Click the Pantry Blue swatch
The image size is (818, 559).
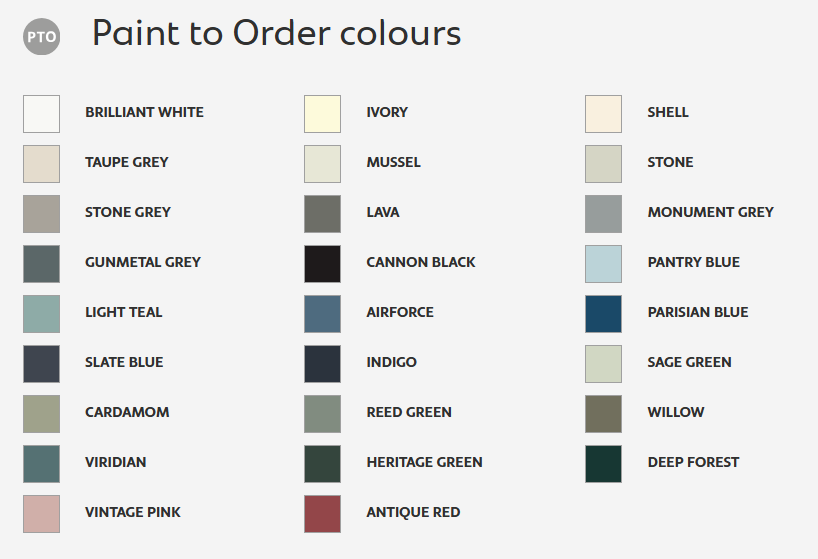603,263
